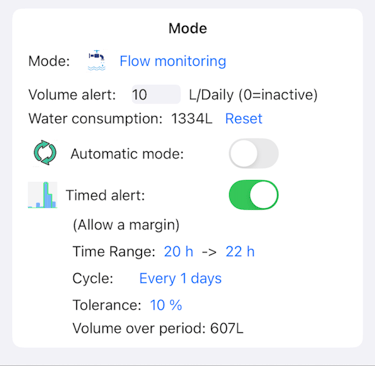The image size is (375, 366).
Task: Click the Mode section title
Action: [x=188, y=28]
